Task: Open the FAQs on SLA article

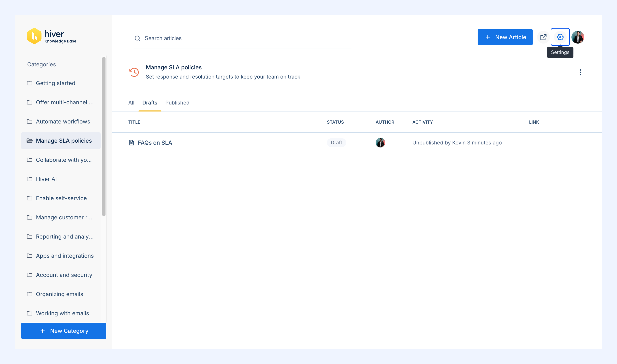Action: (155, 142)
